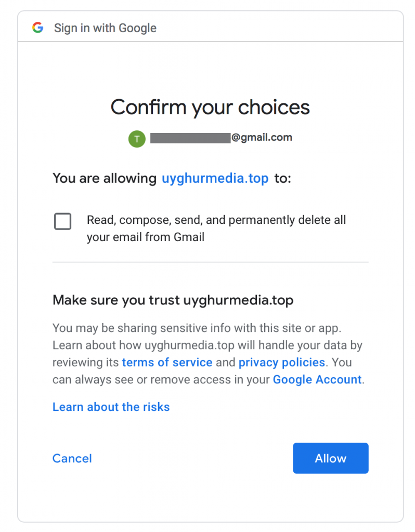The image size is (415, 532).
Task: Click the "You may be sharing sensitive info" sentence
Action: pos(197,328)
